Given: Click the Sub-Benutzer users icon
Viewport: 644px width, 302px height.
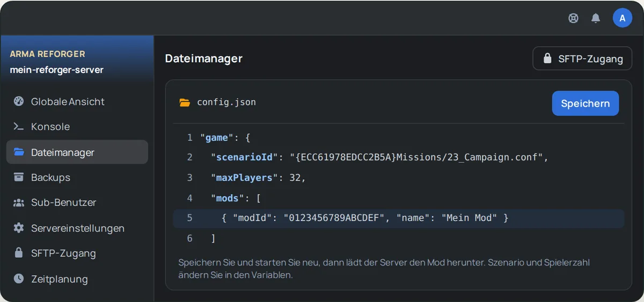Looking at the screenshot, I should click(19, 203).
